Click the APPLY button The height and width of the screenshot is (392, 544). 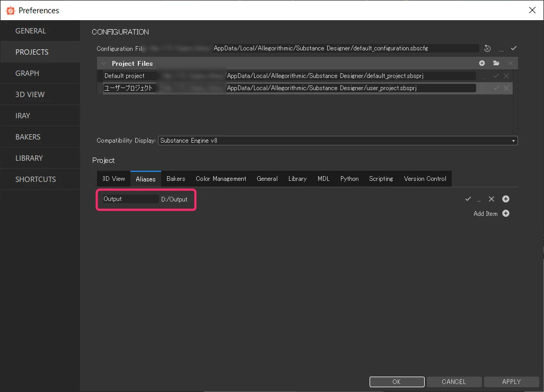511,381
